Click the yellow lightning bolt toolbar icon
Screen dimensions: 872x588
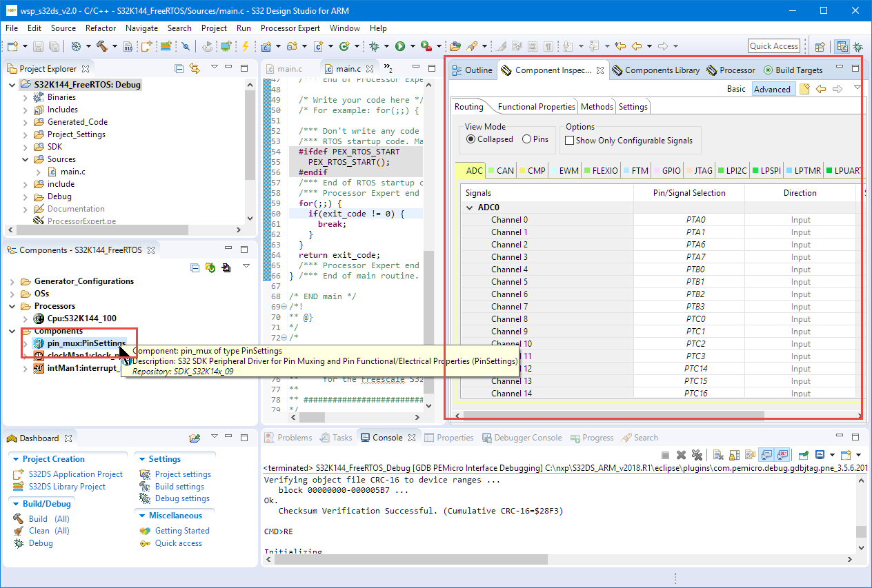click(x=245, y=46)
